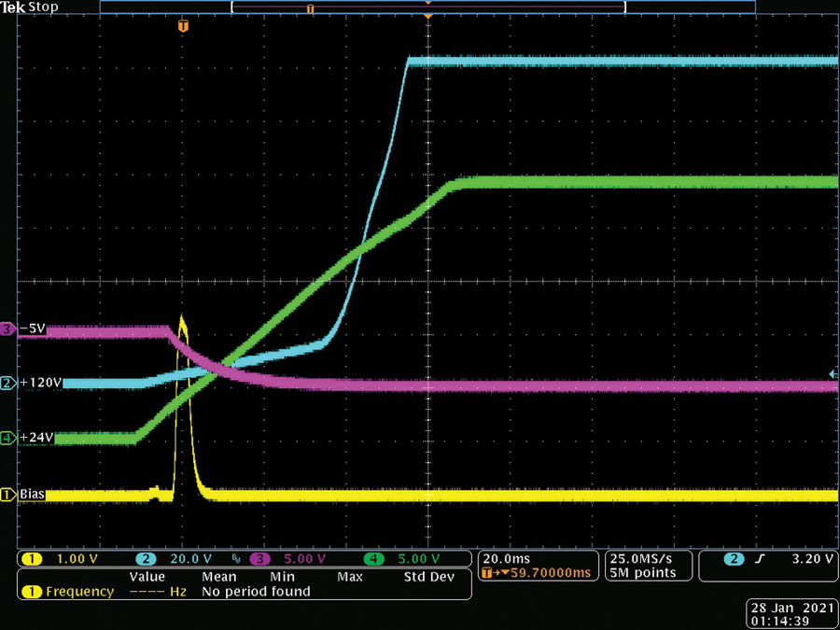Click the record view bar at top
The image size is (840, 630).
click(427, 7)
